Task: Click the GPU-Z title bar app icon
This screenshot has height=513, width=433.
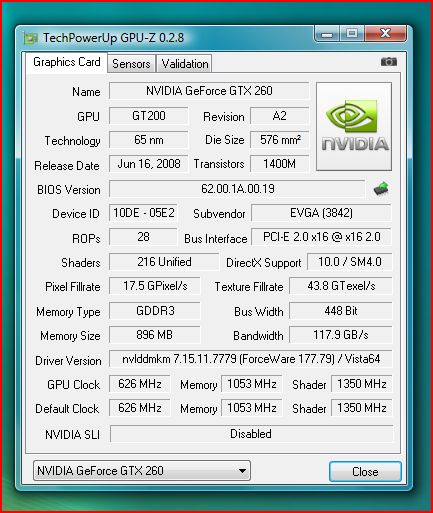Action: click(x=31, y=38)
